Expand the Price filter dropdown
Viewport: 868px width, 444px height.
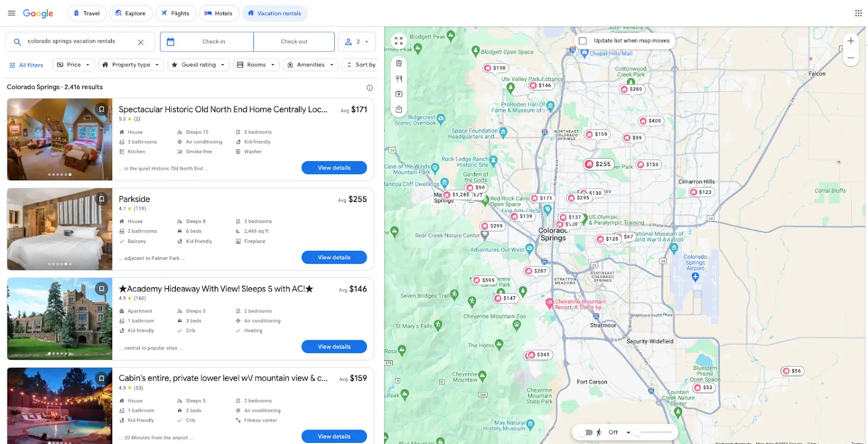pos(73,65)
